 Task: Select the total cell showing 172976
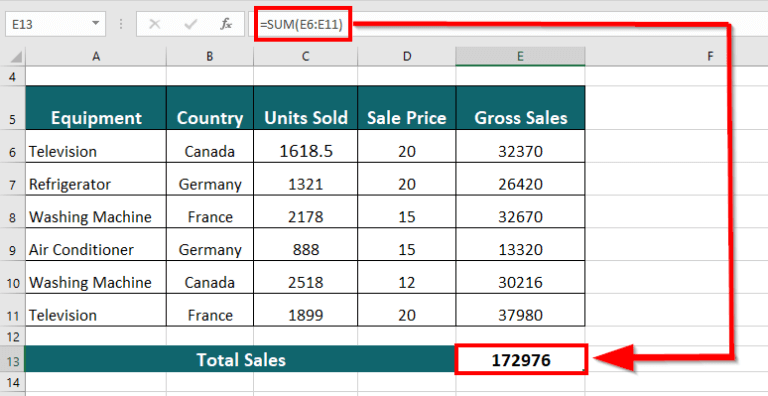[521, 359]
